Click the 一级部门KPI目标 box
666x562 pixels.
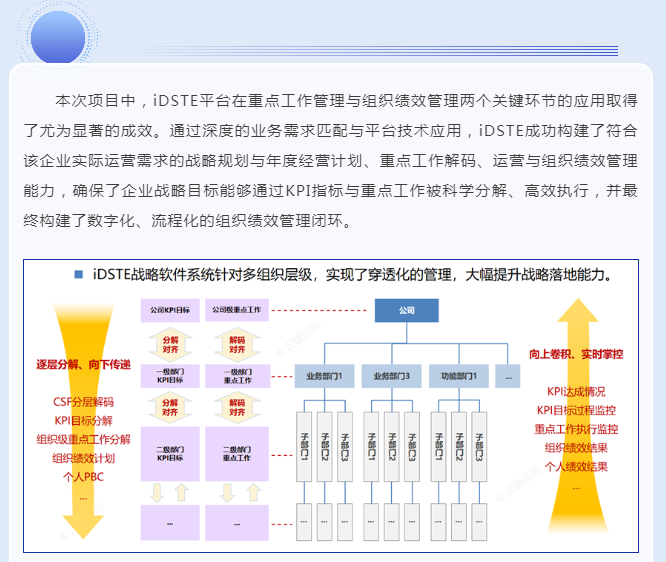(170, 376)
